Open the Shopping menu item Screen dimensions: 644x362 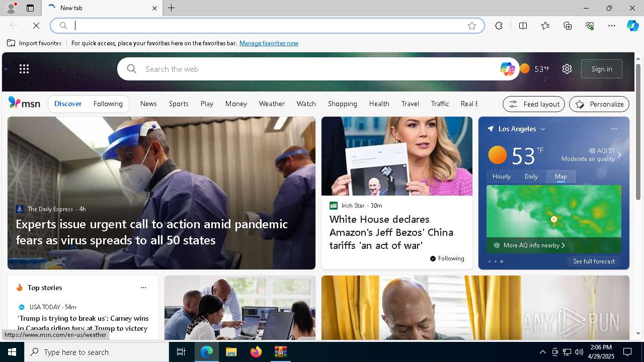point(342,104)
